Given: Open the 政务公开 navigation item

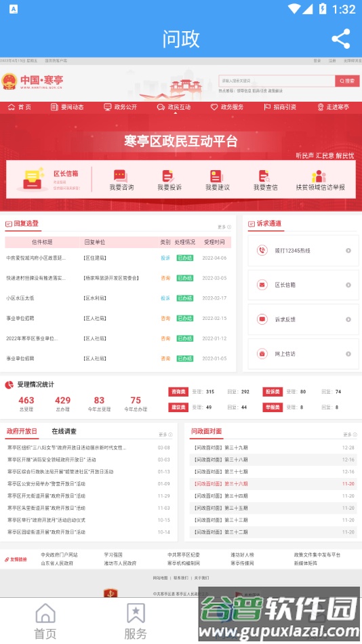Looking at the screenshot, I should click(x=120, y=107).
